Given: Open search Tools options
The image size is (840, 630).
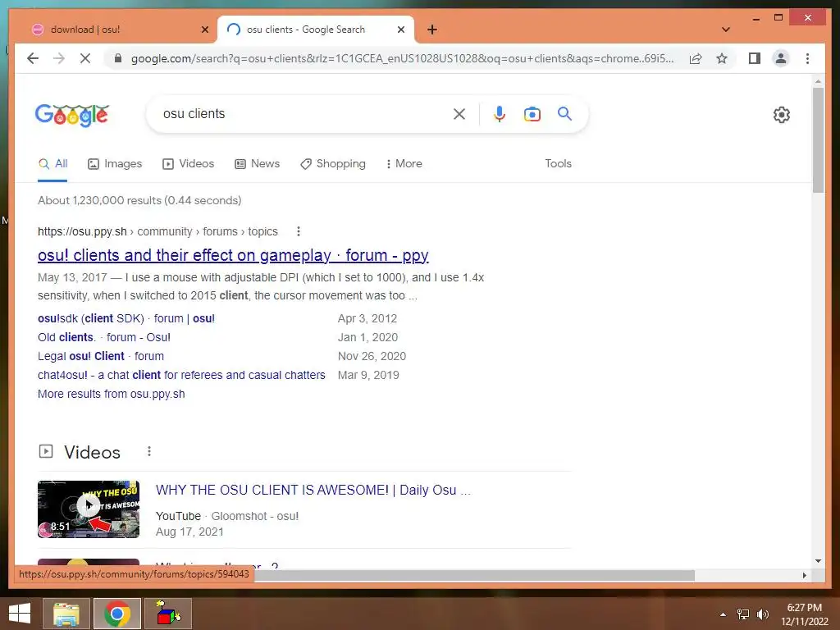Looking at the screenshot, I should click(558, 164).
